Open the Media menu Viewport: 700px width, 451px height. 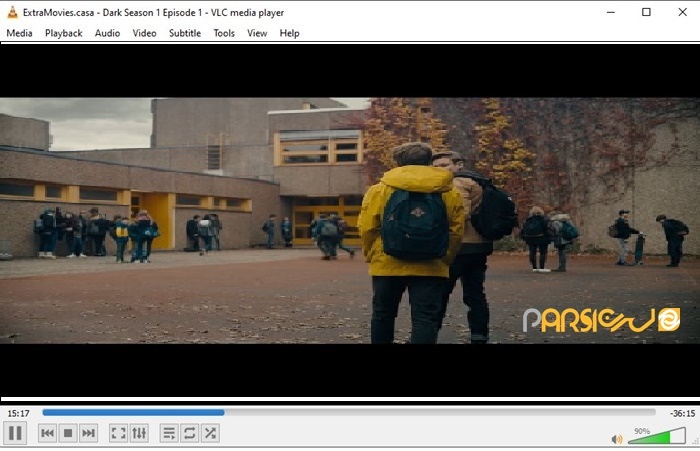(x=19, y=33)
